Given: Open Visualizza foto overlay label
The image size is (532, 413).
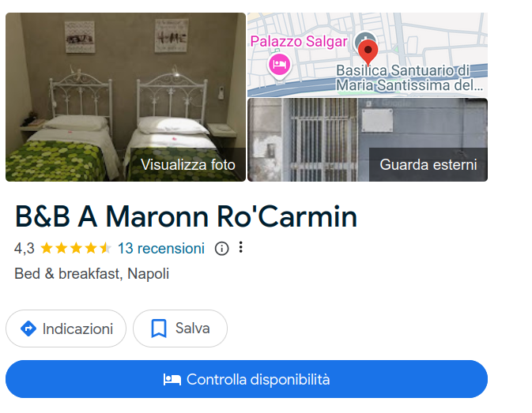Looking at the screenshot, I should click(x=188, y=165).
